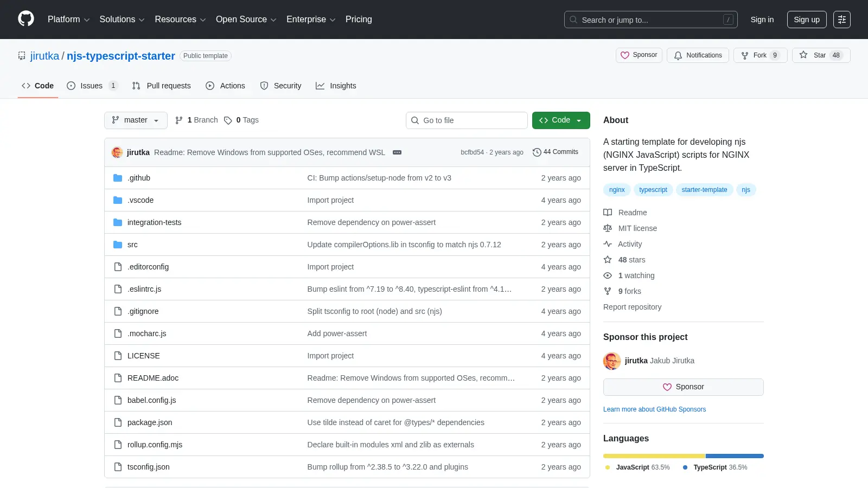
Task: Click the Jakub Jirutka sponsor avatar
Action: point(612,361)
